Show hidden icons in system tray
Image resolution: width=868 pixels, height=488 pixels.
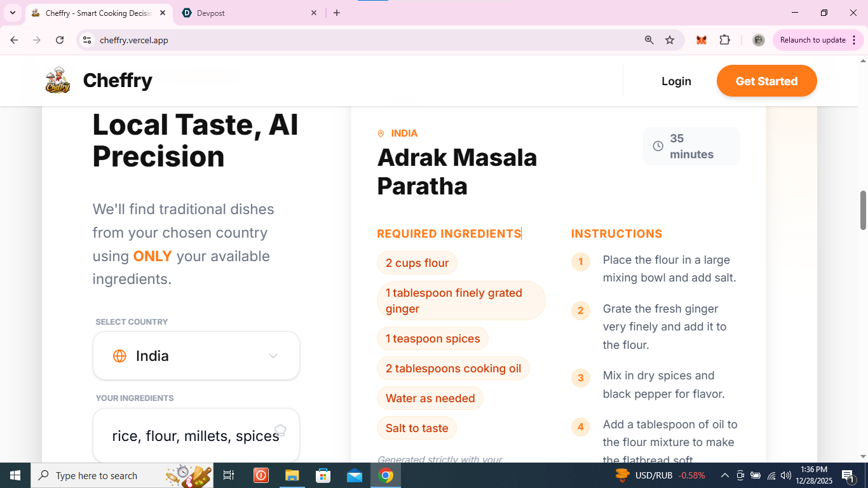[x=724, y=475]
